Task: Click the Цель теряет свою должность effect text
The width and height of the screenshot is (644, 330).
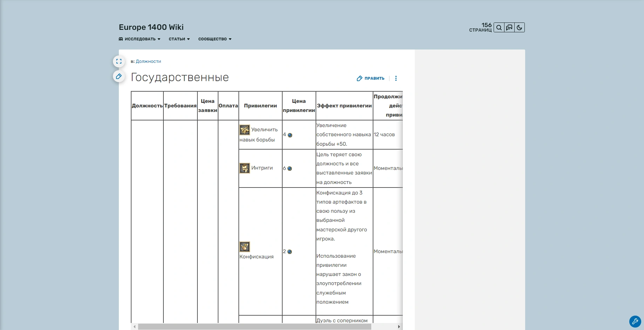Action: point(344,168)
